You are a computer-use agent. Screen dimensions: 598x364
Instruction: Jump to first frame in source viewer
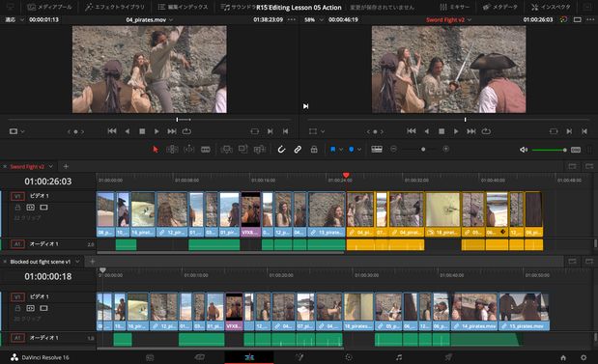112,131
